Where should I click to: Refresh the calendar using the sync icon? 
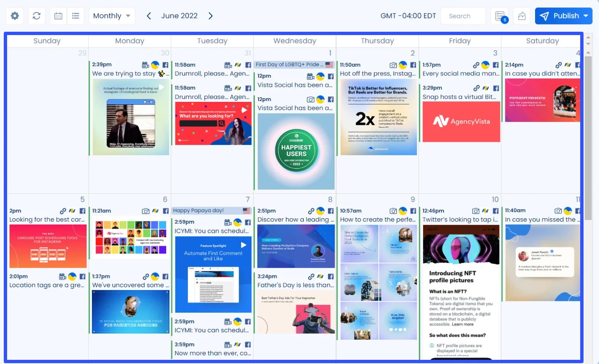[36, 16]
